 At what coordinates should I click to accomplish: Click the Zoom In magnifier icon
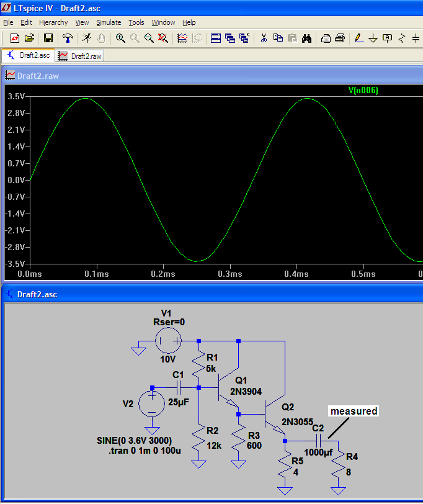click(120, 38)
